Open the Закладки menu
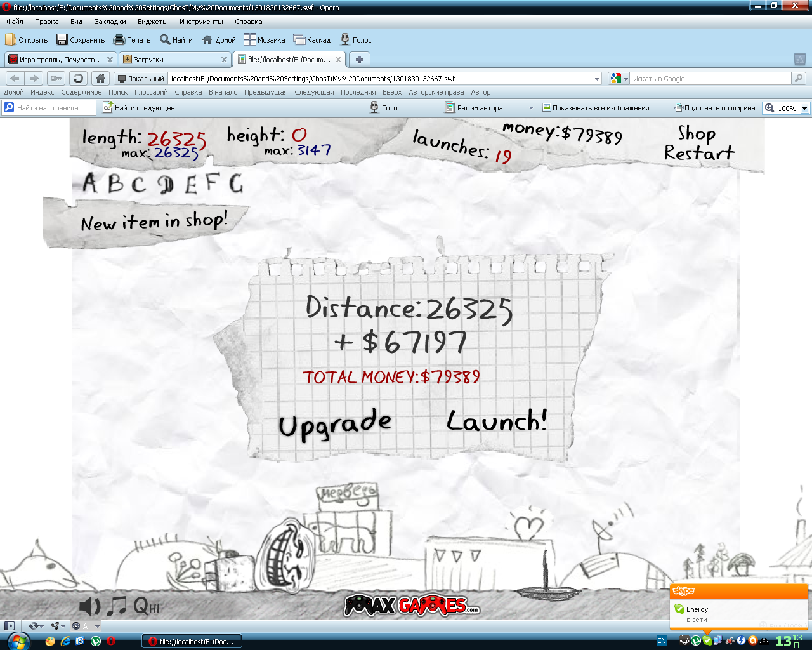 coord(110,22)
